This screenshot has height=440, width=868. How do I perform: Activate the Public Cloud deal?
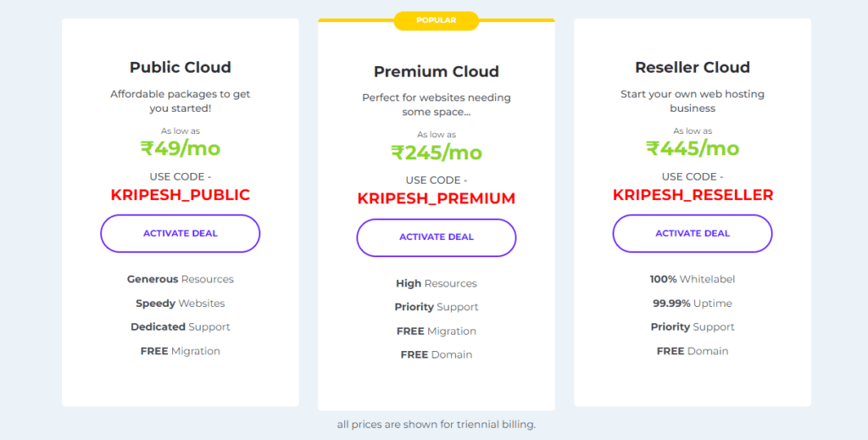180,233
